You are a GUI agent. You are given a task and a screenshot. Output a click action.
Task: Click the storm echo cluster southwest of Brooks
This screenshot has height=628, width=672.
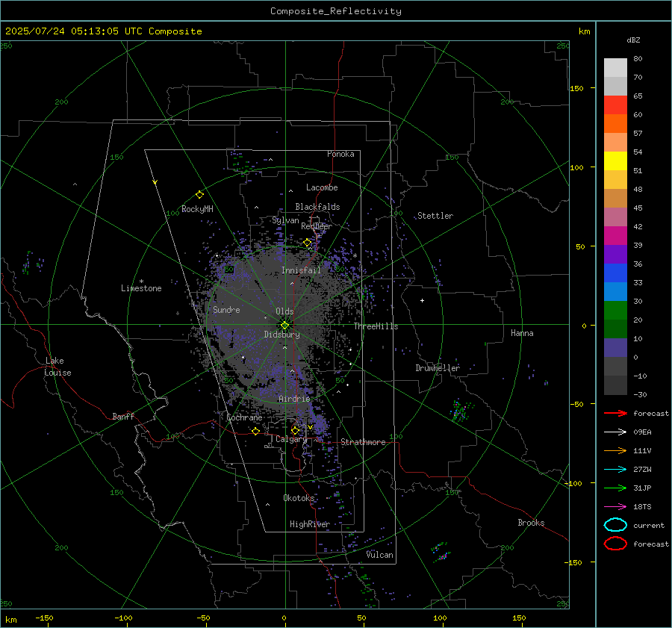click(x=441, y=553)
